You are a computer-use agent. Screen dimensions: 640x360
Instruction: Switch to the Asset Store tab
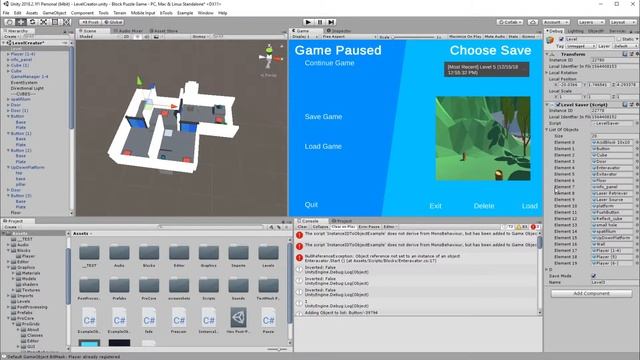point(163,31)
